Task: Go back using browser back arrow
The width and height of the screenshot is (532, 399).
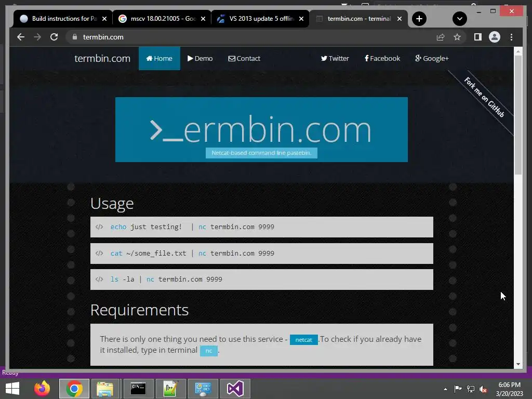Action: click(21, 37)
